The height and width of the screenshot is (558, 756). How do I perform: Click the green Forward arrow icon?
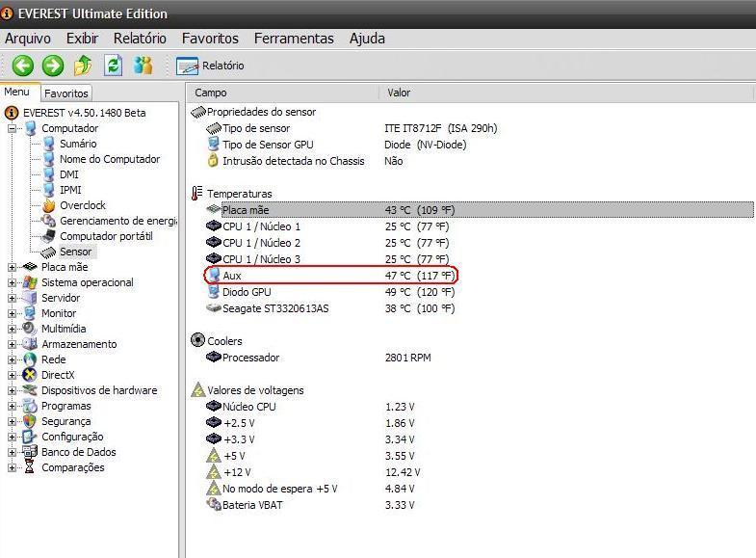coord(53,66)
